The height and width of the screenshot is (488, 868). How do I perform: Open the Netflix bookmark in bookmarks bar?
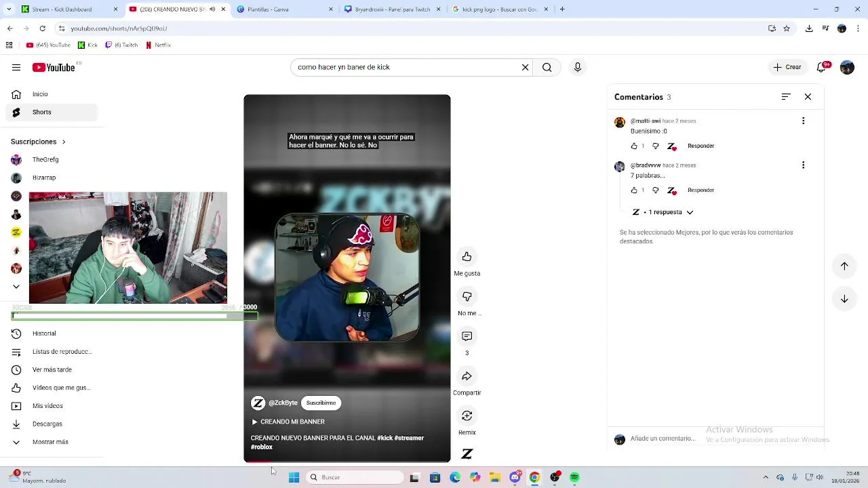point(158,45)
